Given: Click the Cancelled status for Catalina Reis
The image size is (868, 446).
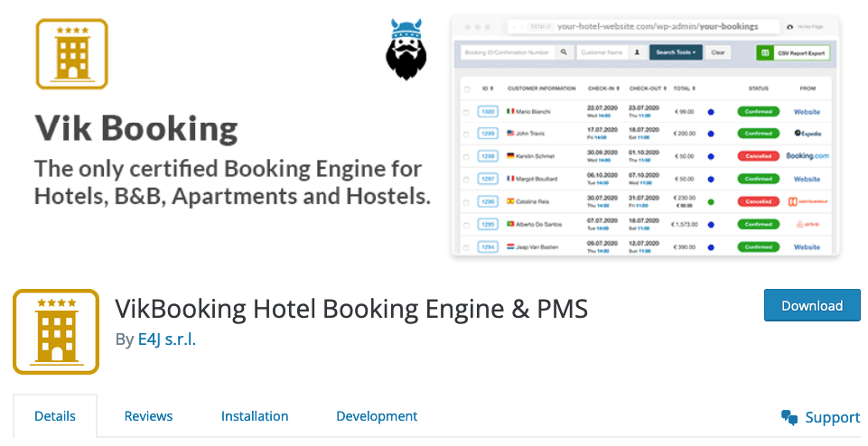Looking at the screenshot, I should 759,202.
